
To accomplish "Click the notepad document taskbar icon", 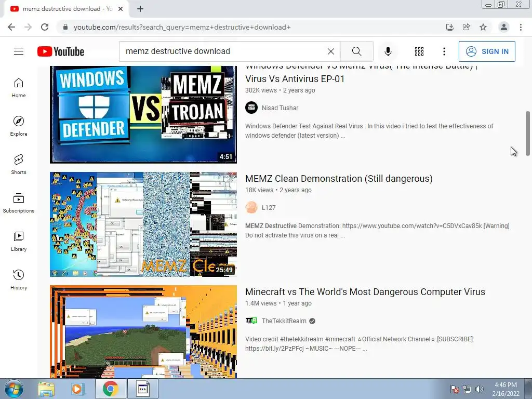I will pyautogui.click(x=143, y=389).
